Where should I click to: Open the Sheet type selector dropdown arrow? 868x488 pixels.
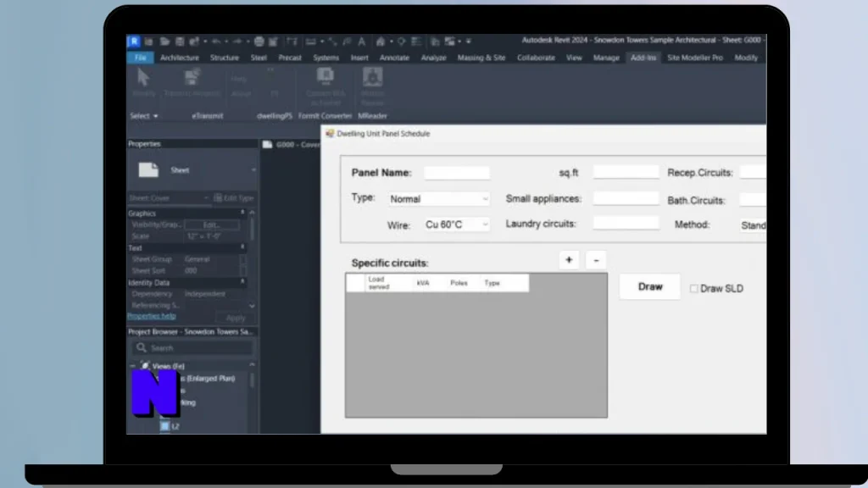(x=253, y=170)
